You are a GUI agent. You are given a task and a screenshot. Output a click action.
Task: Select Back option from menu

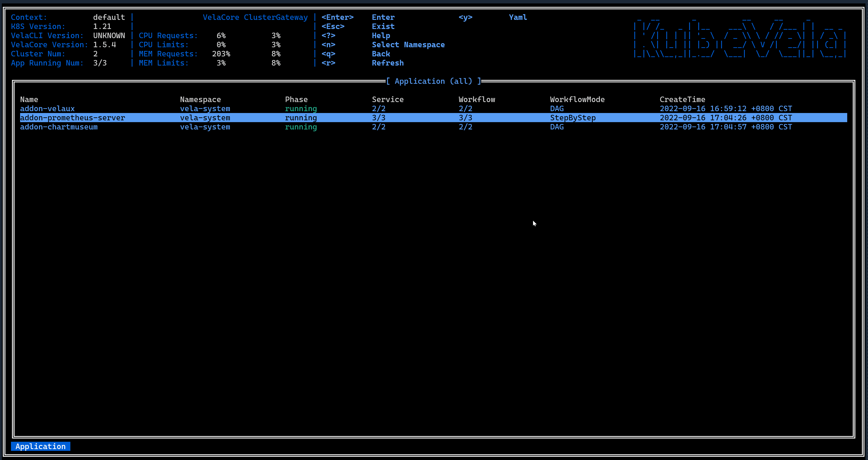[381, 53]
